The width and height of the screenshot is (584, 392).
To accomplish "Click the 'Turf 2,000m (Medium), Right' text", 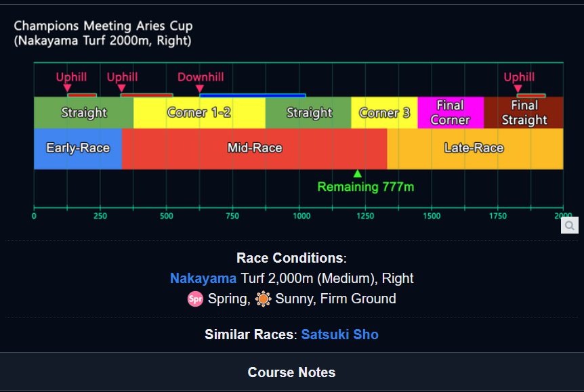I will pyautogui.click(x=327, y=278).
